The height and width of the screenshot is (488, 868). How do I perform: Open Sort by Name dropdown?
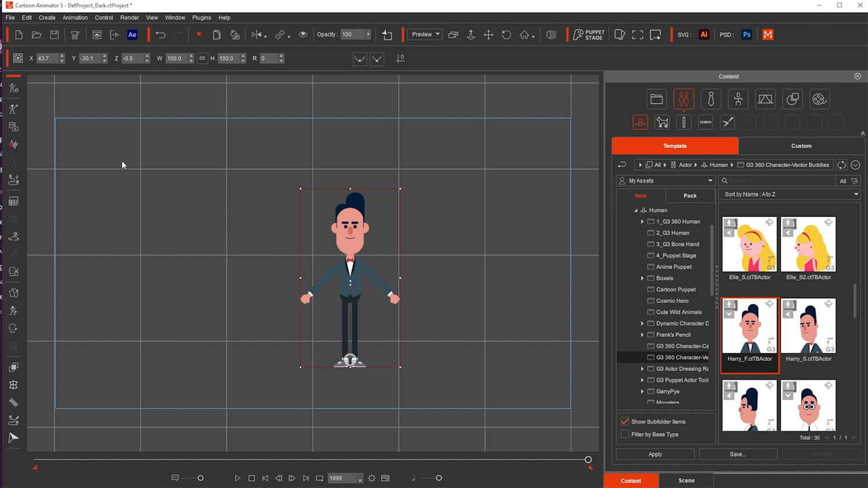(790, 194)
